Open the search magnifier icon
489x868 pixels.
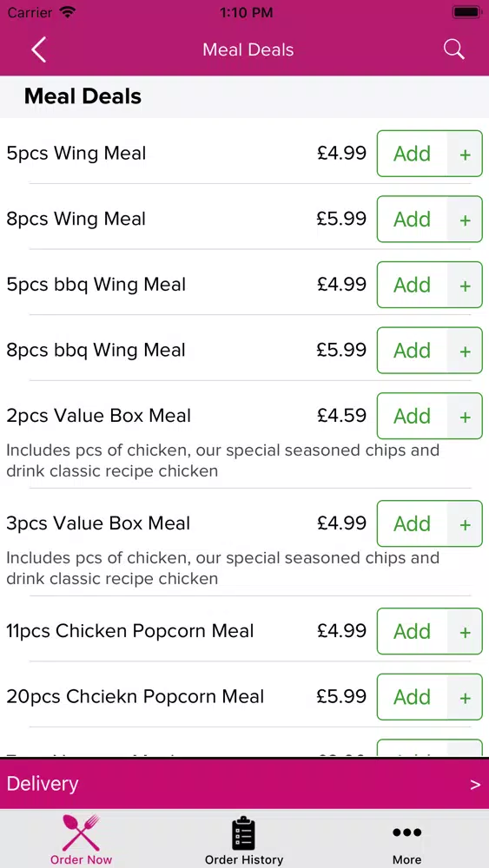[x=453, y=49]
